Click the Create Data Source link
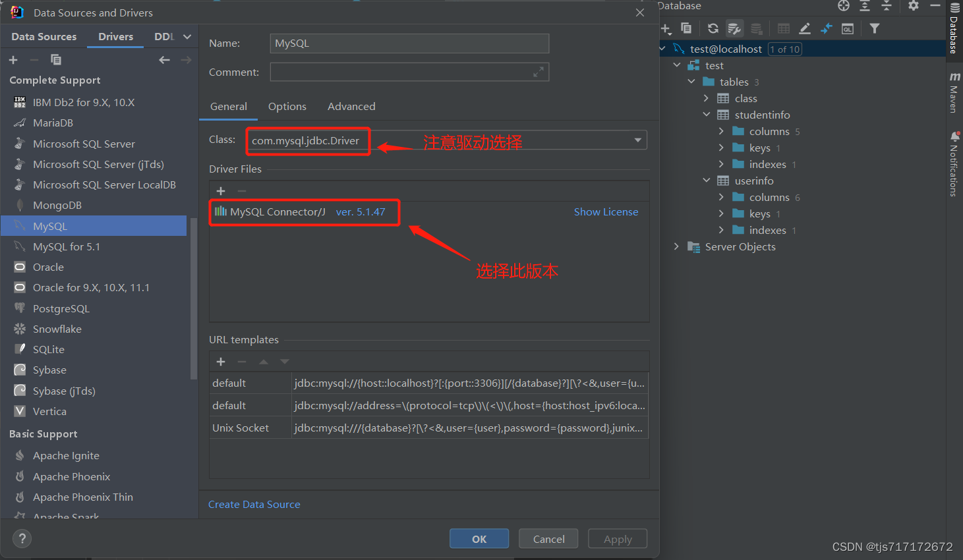This screenshot has width=963, height=560. pyautogui.click(x=254, y=505)
